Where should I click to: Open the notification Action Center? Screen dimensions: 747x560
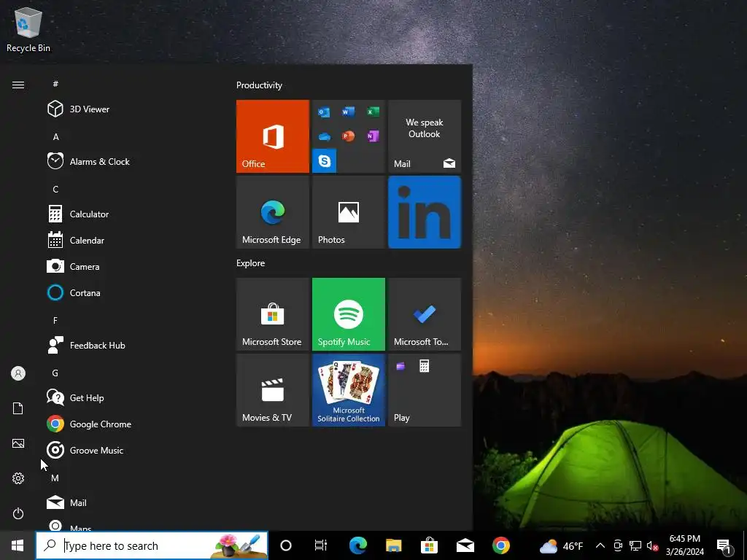724,545
